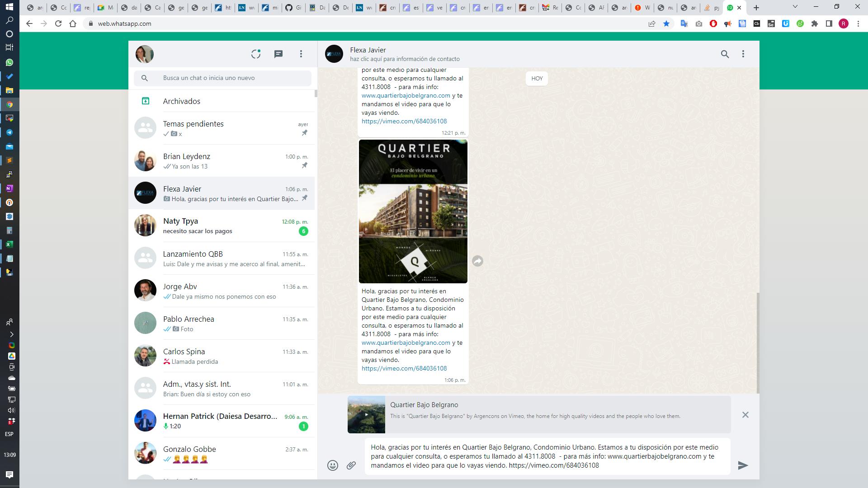Viewport: 868px width, 488px height.
Task: Open the Temas pendientes chat
Action: click(222, 128)
